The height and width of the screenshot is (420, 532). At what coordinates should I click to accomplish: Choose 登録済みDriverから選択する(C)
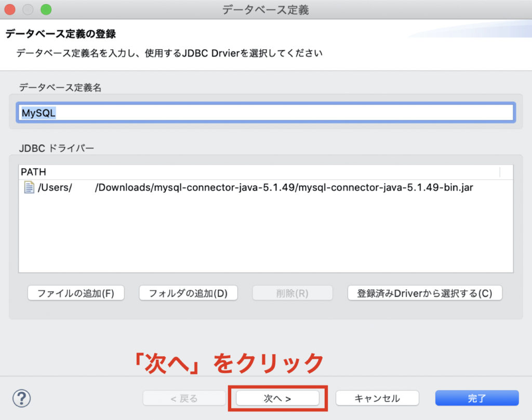(x=425, y=293)
